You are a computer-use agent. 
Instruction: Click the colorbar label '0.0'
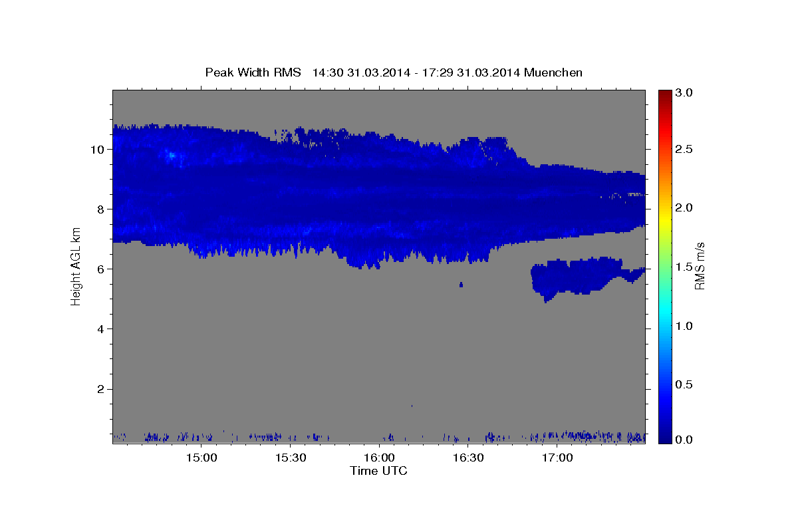click(684, 440)
